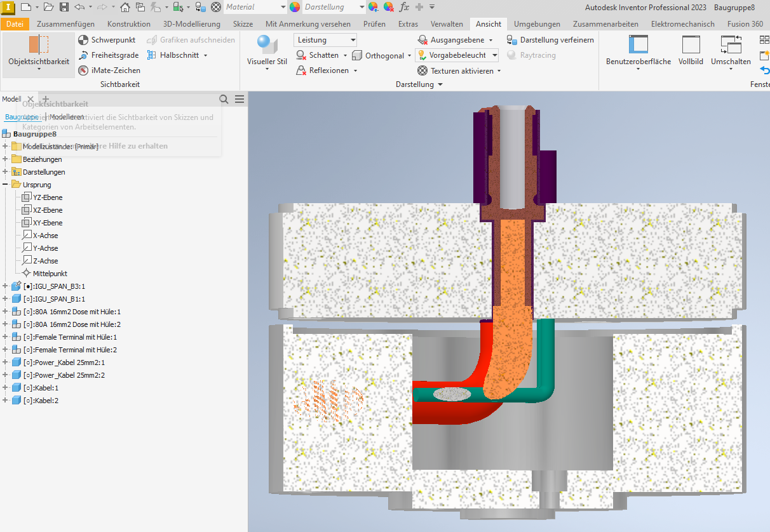Switch to the Konstruktion tab
The width and height of the screenshot is (770, 532).
[129, 24]
